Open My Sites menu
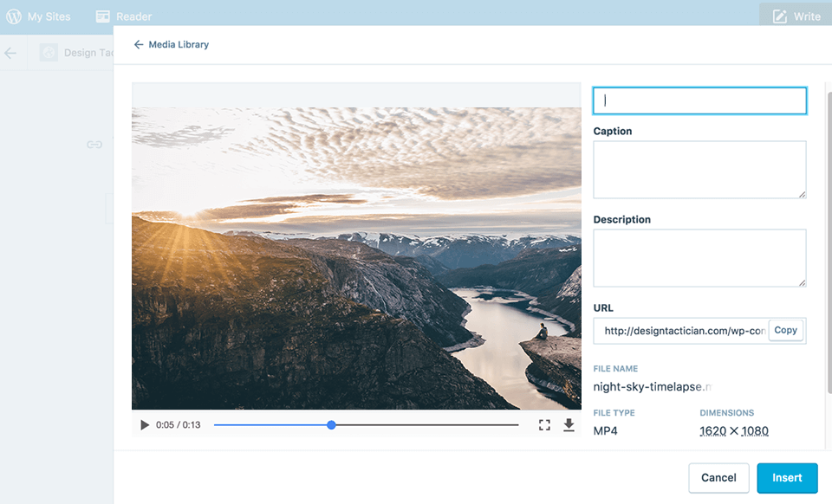Viewport: 832px width, 504px height. (49, 16)
